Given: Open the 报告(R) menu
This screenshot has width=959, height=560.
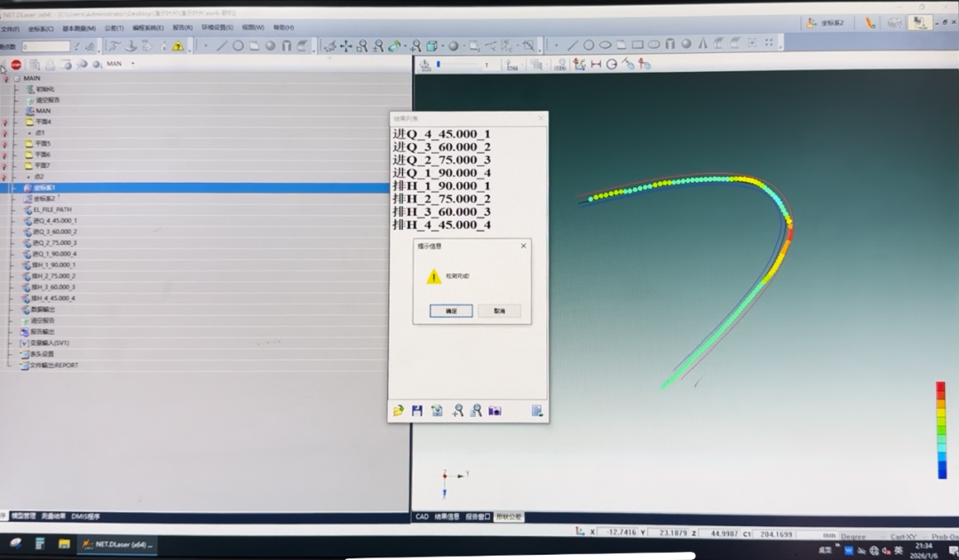Looking at the screenshot, I should tap(181, 28).
